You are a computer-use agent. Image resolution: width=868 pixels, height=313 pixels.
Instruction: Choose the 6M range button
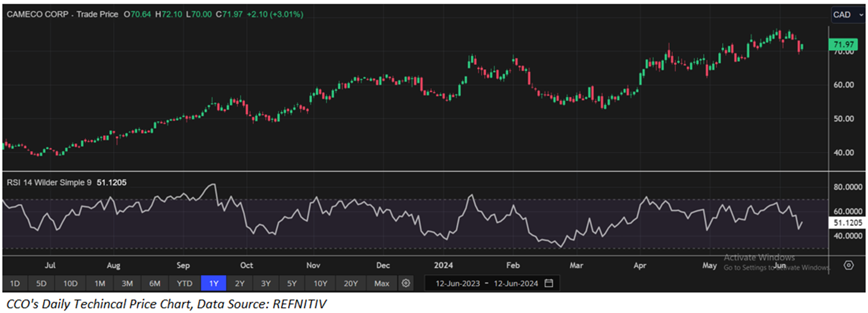pyautogui.click(x=154, y=283)
